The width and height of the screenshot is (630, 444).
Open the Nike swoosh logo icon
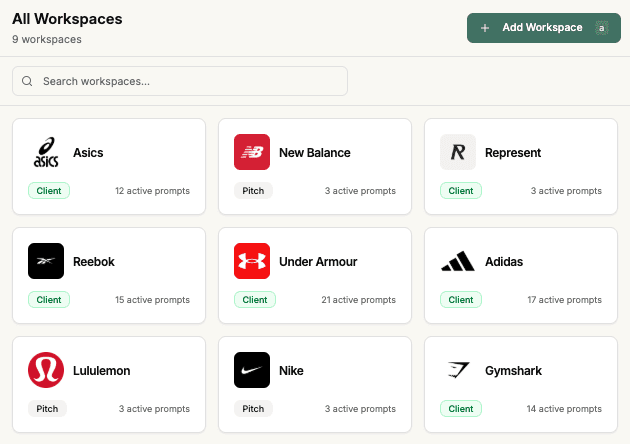click(x=252, y=370)
